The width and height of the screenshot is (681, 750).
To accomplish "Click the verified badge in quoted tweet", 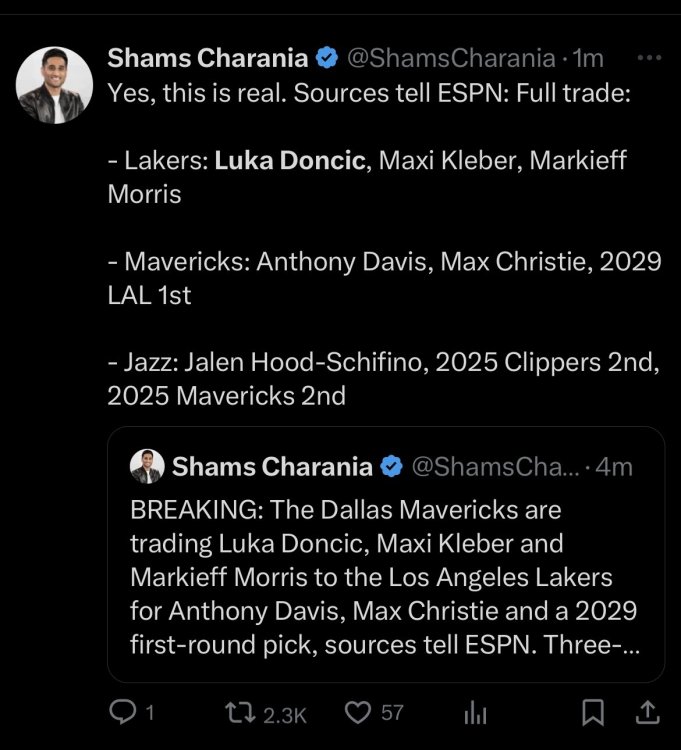I will coord(392,466).
